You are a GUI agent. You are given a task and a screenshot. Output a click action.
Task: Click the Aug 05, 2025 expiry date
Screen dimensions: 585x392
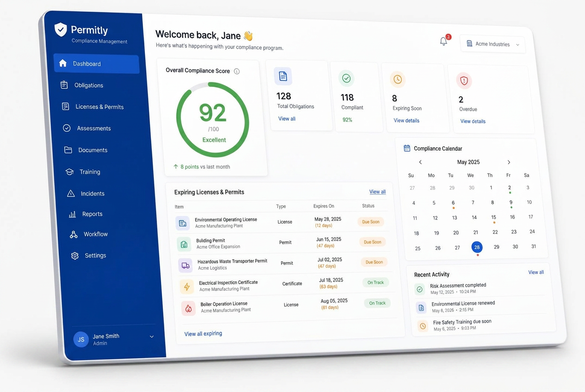pyautogui.click(x=334, y=301)
